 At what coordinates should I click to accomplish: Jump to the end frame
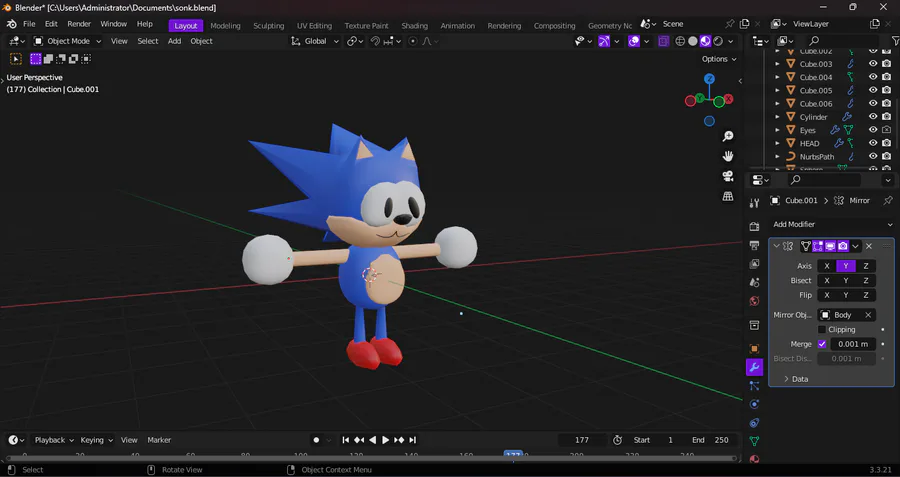point(412,440)
